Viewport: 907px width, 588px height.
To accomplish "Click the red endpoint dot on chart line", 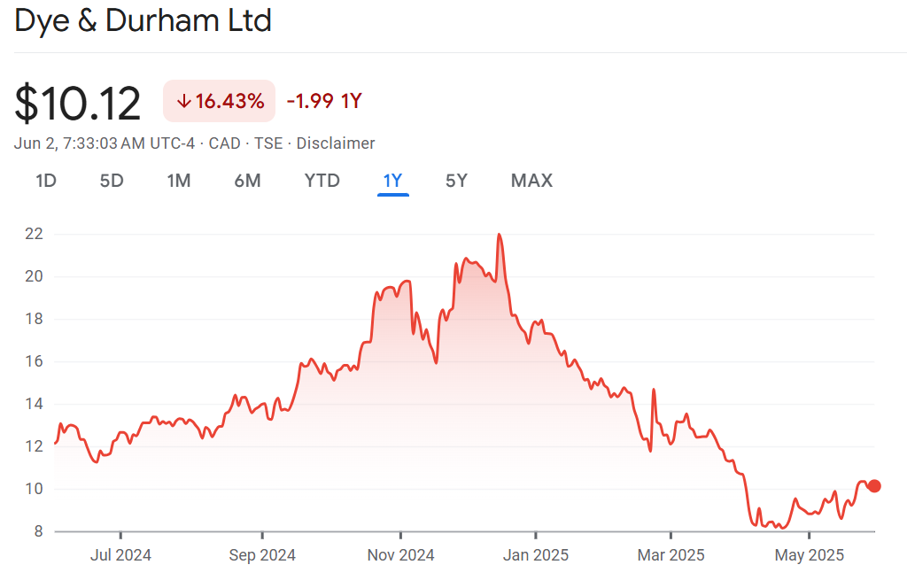I will tap(874, 485).
